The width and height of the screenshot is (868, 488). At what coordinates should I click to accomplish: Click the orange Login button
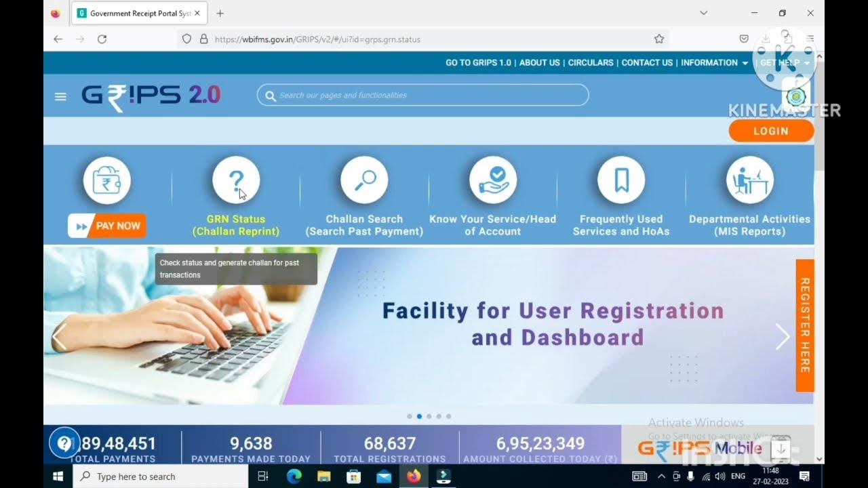[771, 131]
